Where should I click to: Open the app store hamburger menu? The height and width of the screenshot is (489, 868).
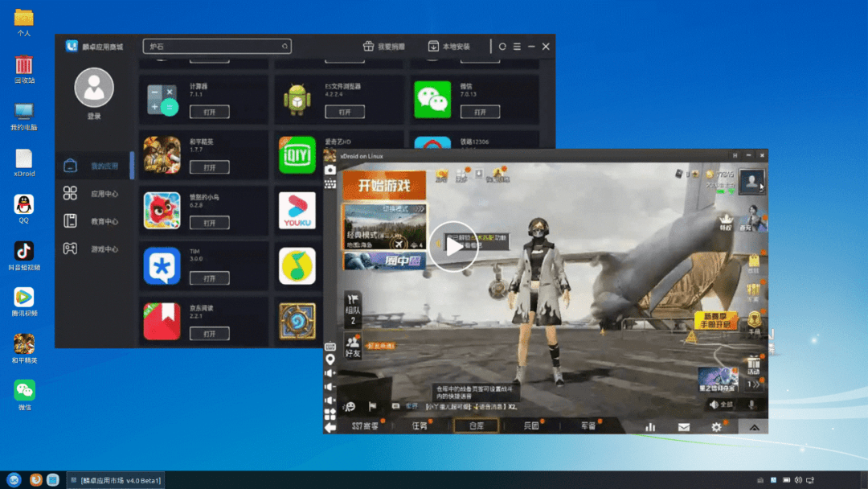point(517,47)
